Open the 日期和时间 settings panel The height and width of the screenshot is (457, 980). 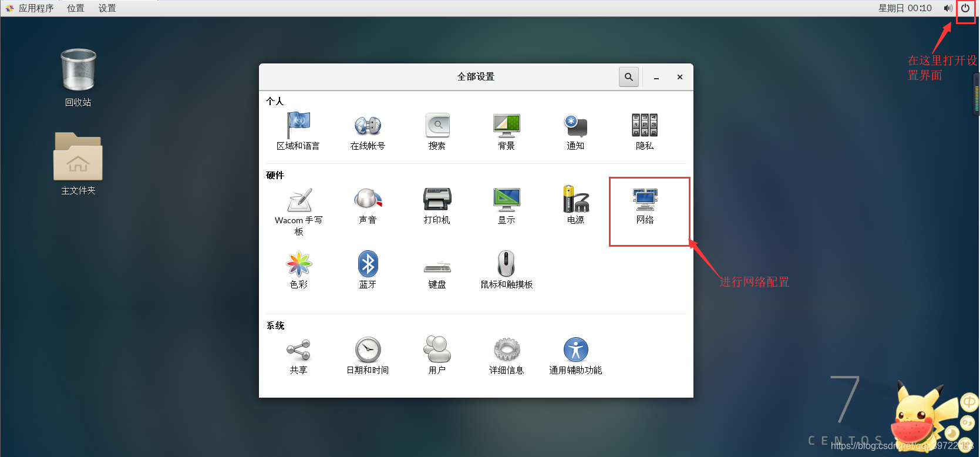click(368, 356)
